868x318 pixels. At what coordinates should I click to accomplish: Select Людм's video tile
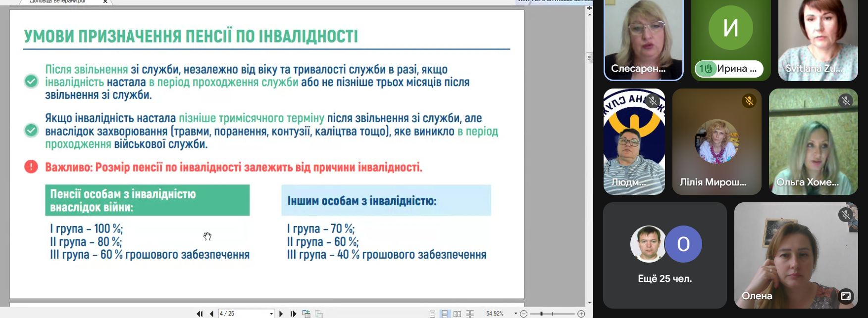(634, 141)
